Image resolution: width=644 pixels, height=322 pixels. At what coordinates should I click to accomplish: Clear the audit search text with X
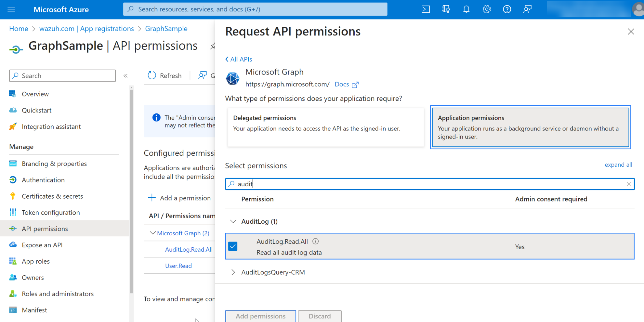629,184
